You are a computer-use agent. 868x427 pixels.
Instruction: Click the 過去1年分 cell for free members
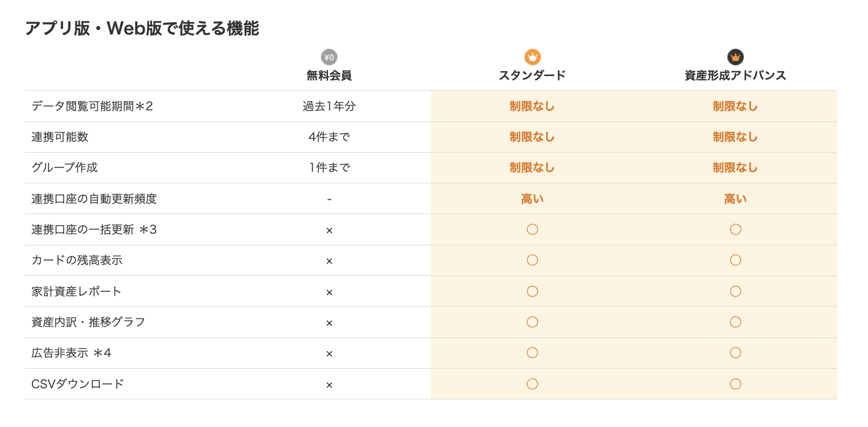tap(329, 106)
